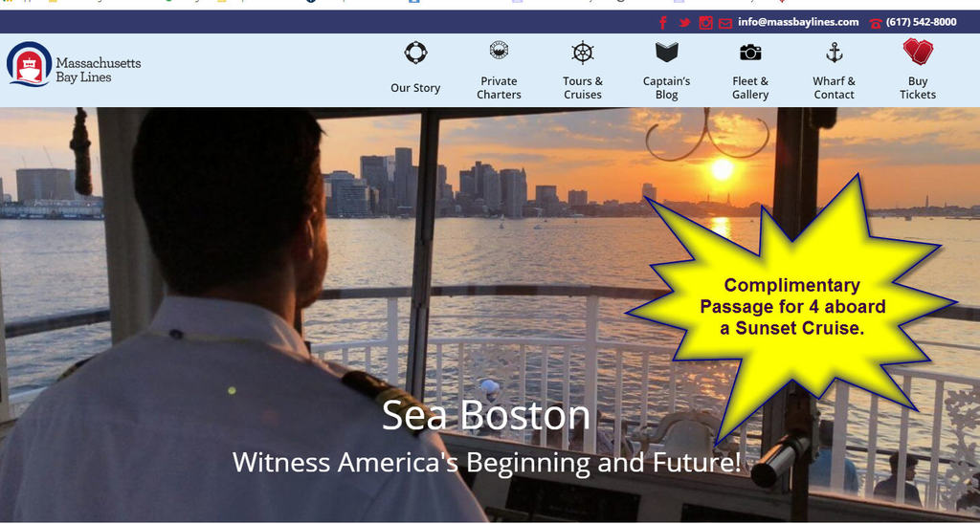980x524 pixels.
Task: Click the info@massbaylines.com email link
Action: [798, 22]
